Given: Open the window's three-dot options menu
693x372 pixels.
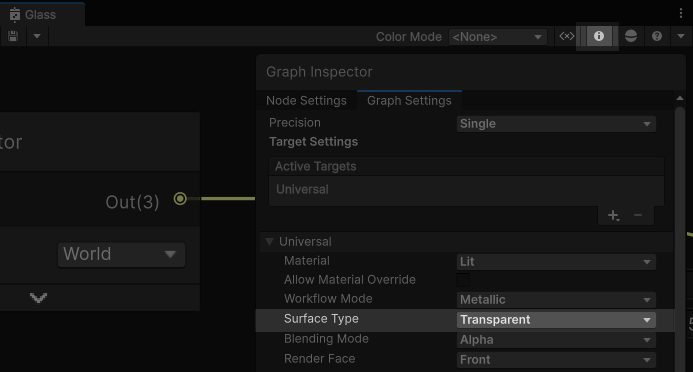Looking at the screenshot, I should (x=681, y=13).
